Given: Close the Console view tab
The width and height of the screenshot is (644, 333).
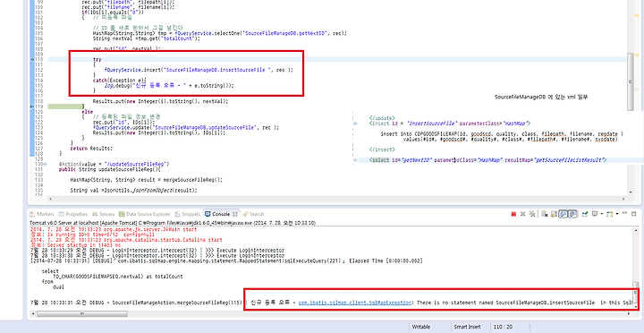Looking at the screenshot, I should [235, 214].
